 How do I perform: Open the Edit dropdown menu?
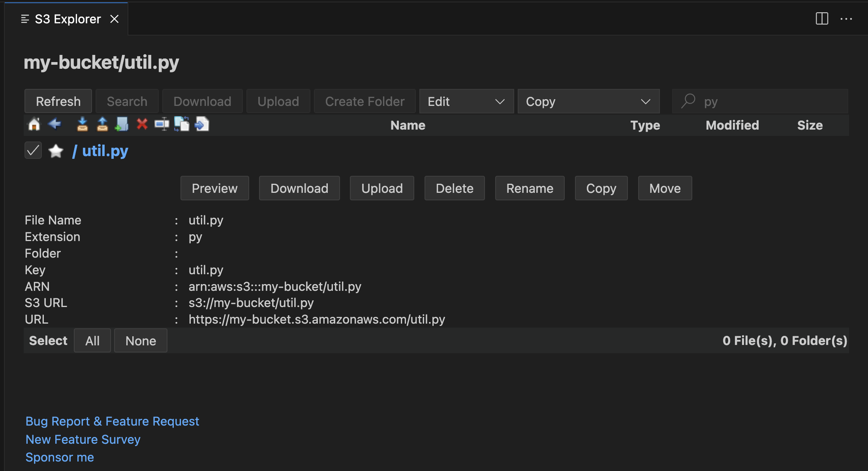tap(466, 101)
